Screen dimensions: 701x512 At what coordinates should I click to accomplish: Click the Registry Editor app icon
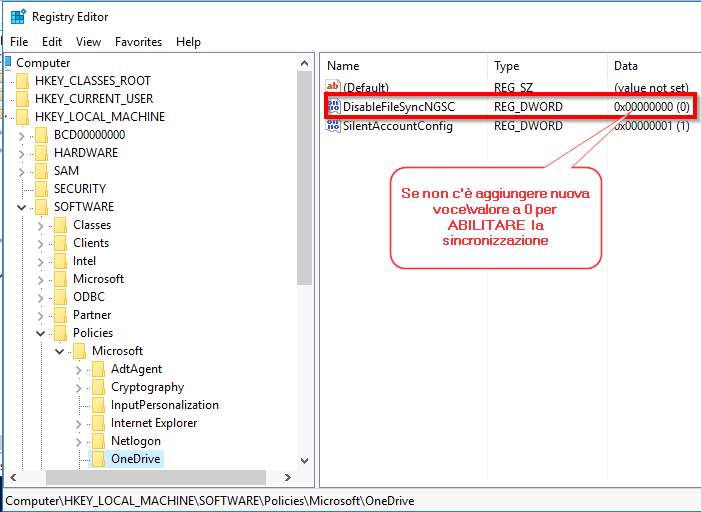coord(18,17)
